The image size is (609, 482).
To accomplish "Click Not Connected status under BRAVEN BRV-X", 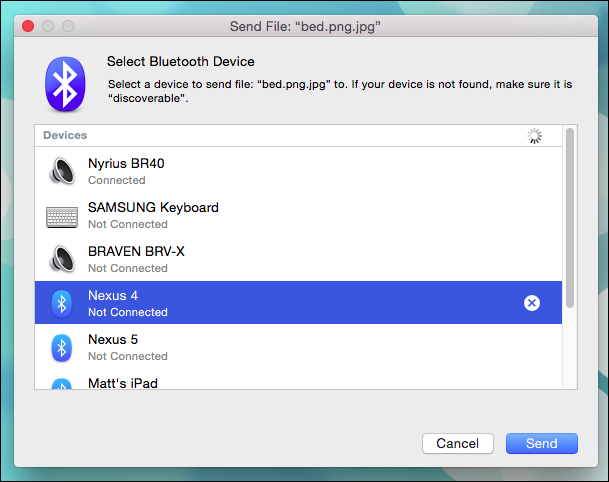I will tap(128, 268).
